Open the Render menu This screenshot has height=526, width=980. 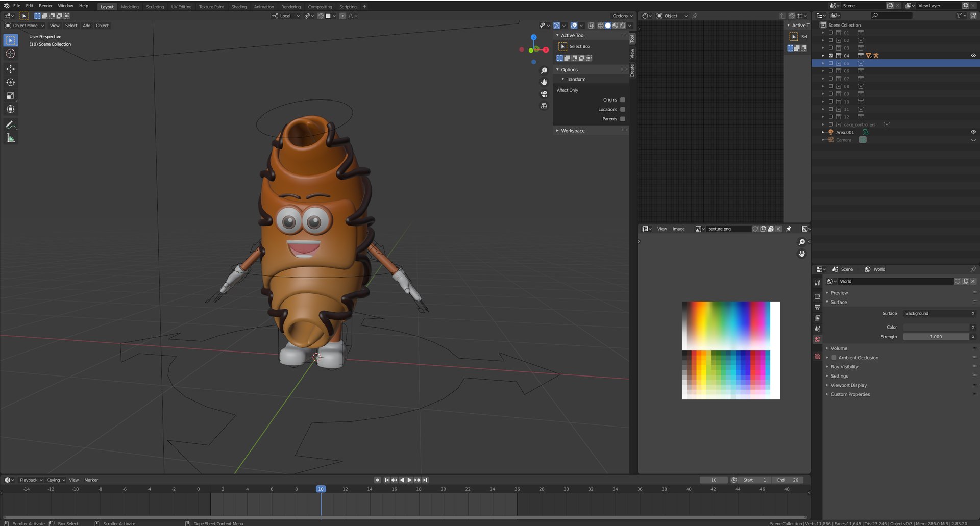click(45, 6)
